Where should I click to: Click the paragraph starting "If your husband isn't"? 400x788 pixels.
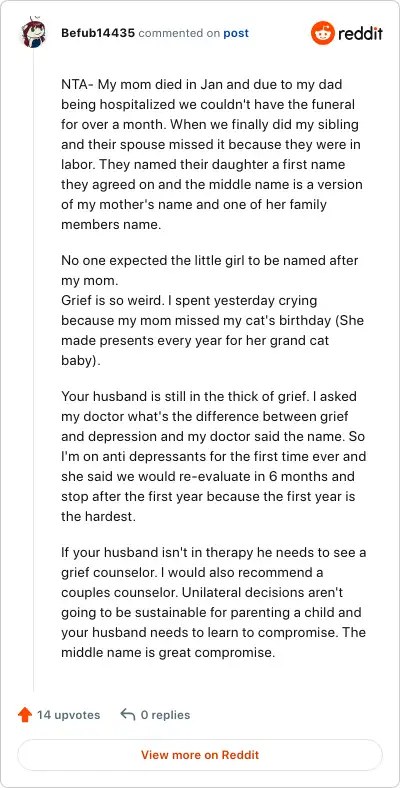[214, 603]
